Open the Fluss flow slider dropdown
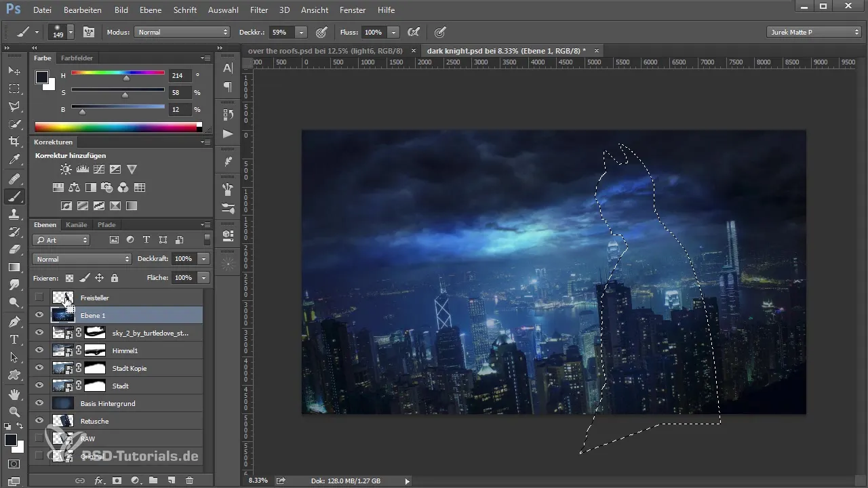Viewport: 868px width, 488px height. pos(394,32)
